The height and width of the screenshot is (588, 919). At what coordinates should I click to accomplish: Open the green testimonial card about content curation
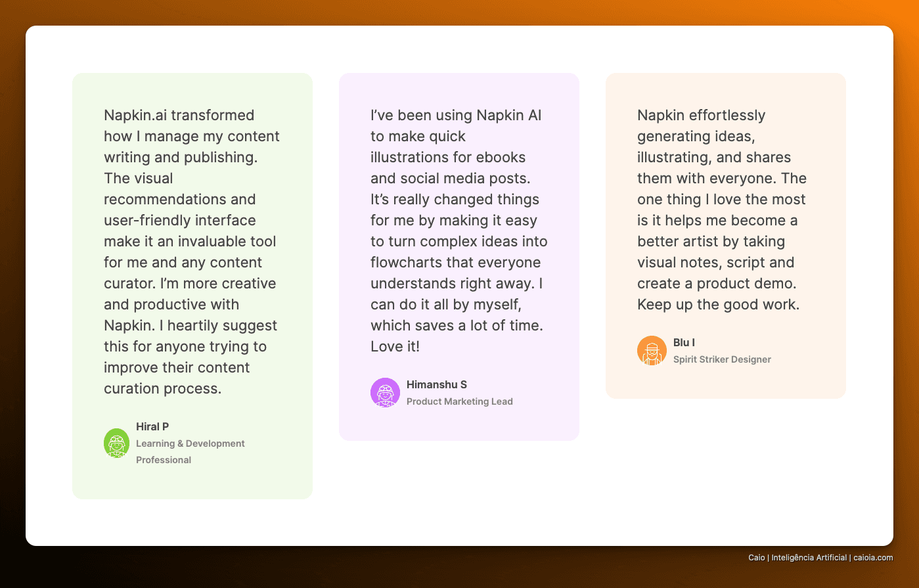coord(192,286)
